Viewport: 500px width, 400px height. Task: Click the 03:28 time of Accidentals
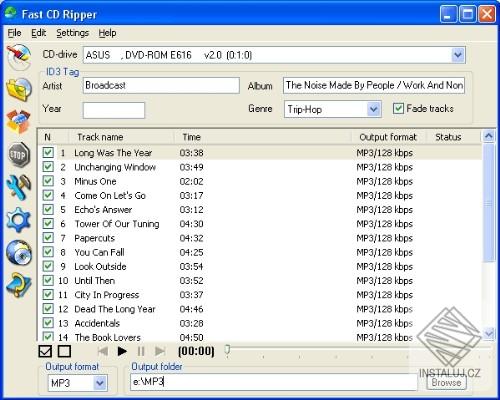point(191,323)
